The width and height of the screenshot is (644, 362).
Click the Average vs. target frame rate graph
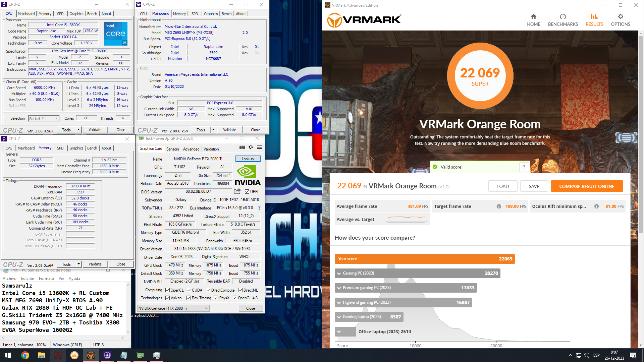click(x=407, y=220)
